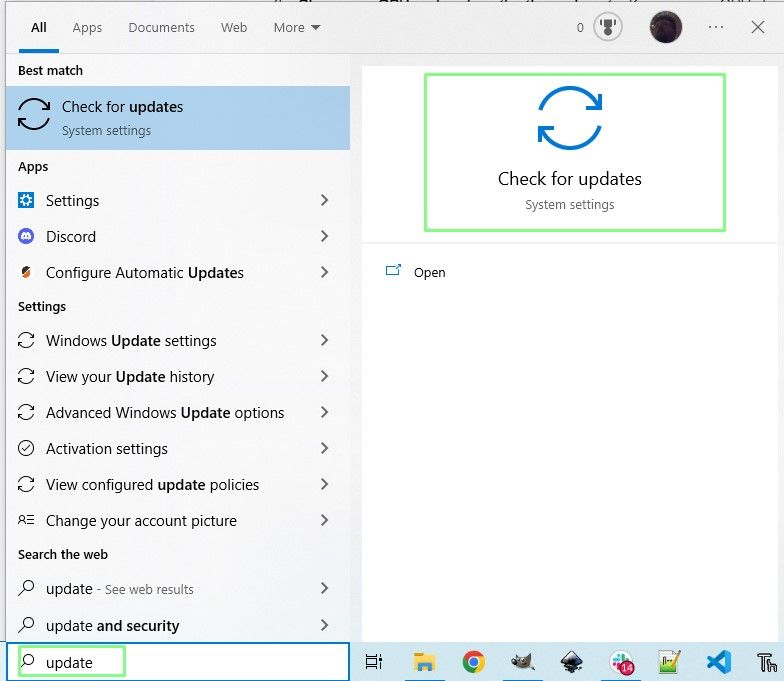Select the Discord result text
The width and height of the screenshot is (784, 681).
point(71,236)
